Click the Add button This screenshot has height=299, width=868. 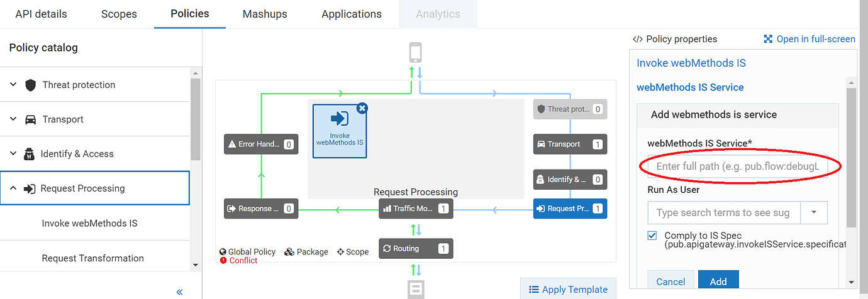[x=718, y=281]
